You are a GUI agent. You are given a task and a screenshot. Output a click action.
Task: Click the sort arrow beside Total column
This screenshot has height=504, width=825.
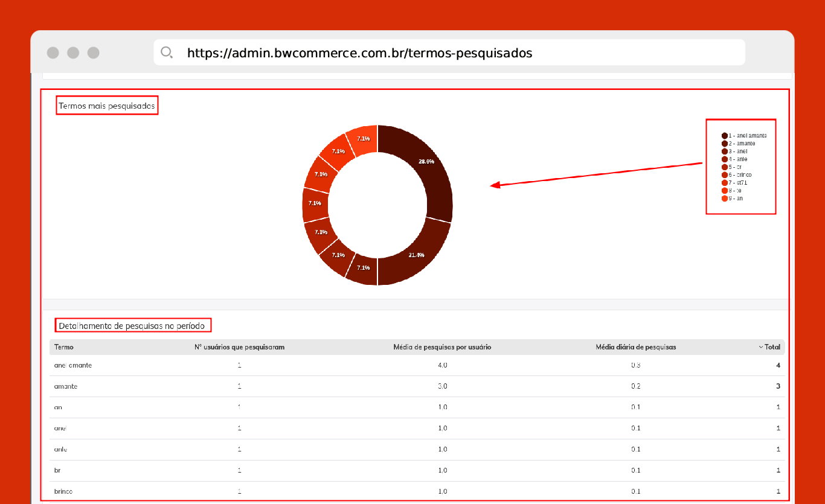tap(761, 347)
